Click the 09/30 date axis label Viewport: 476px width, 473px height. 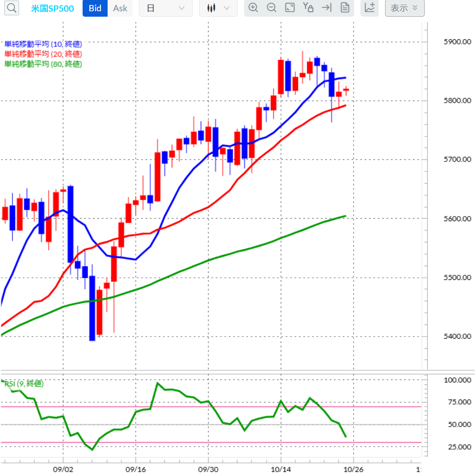coord(208,469)
